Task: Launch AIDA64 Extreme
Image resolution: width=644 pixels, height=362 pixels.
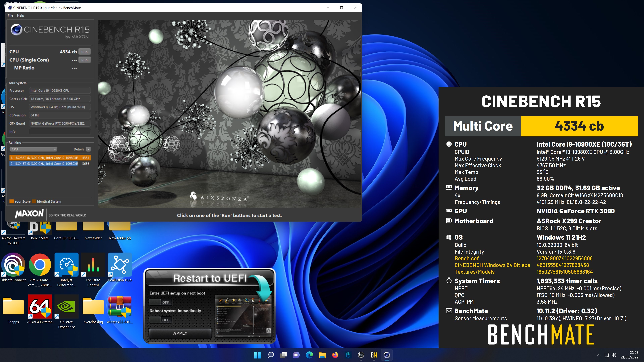Action: tap(40, 309)
